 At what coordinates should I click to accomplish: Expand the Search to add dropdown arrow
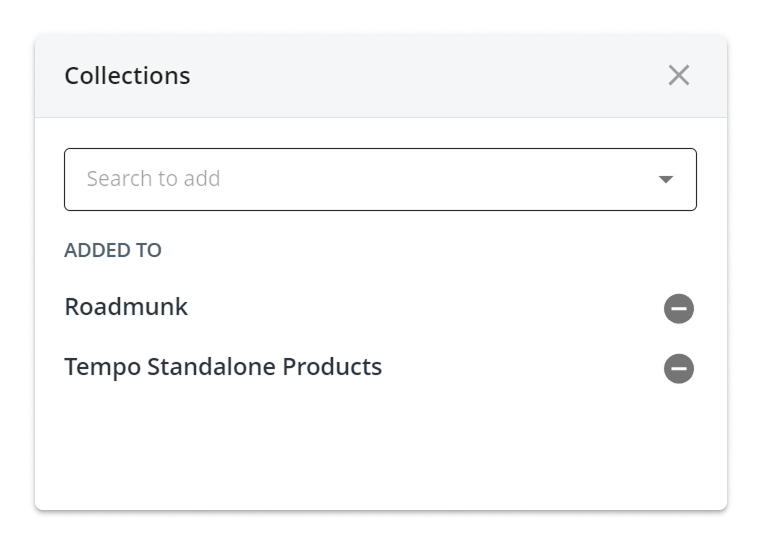pyautogui.click(x=666, y=180)
